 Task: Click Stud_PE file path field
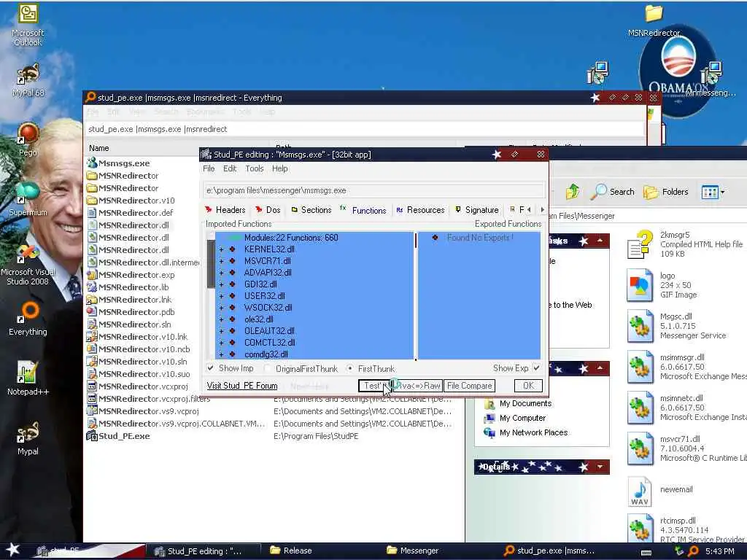pos(374,190)
